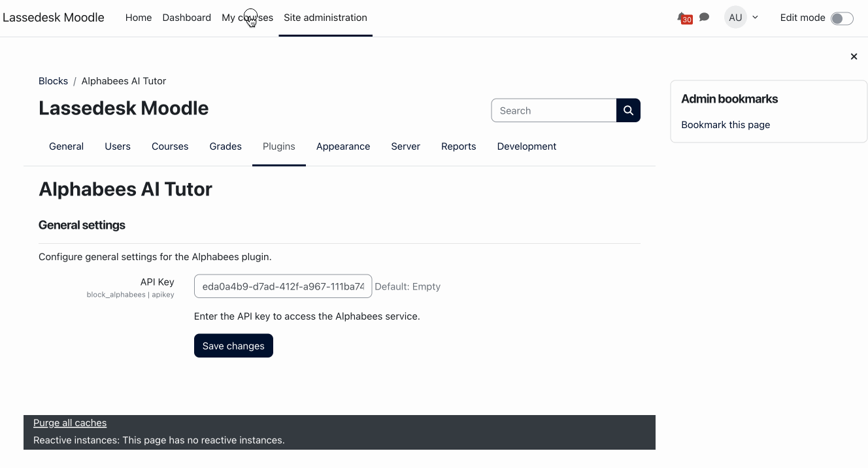Click the search magnifier button
Image resolution: width=868 pixels, height=468 pixels.
(628, 110)
